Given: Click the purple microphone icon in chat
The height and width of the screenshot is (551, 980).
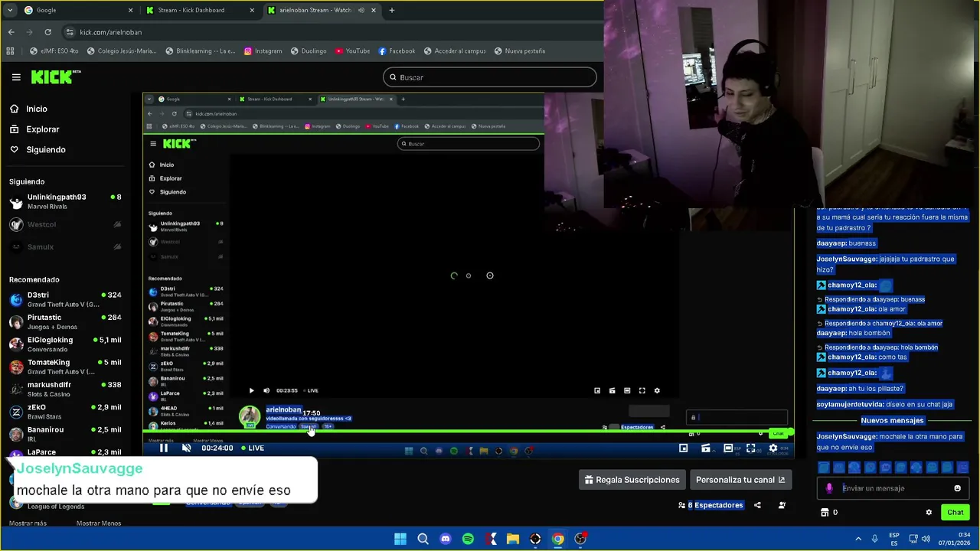Looking at the screenshot, I should (829, 488).
